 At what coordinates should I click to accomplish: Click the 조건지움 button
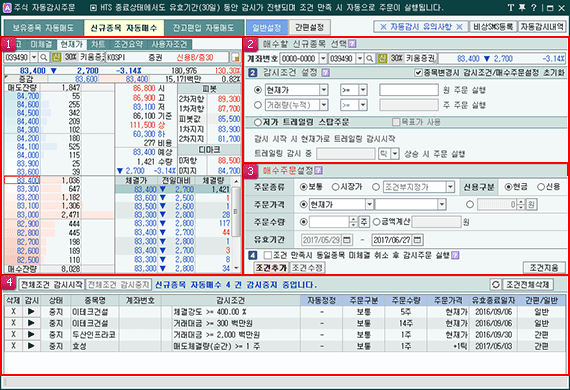coord(544,268)
